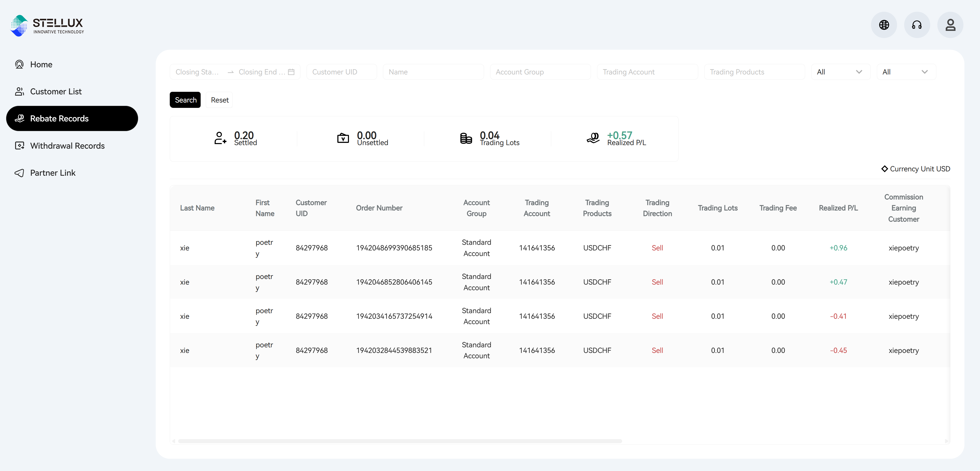Click the Commission Earning Customer header
This screenshot has width=980, height=471.
[x=903, y=208]
